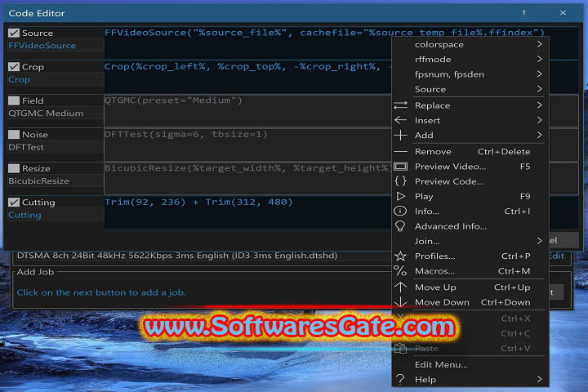This screenshot has width=588, height=392.
Task: Click the Preview Video screen icon
Action: tap(400, 166)
